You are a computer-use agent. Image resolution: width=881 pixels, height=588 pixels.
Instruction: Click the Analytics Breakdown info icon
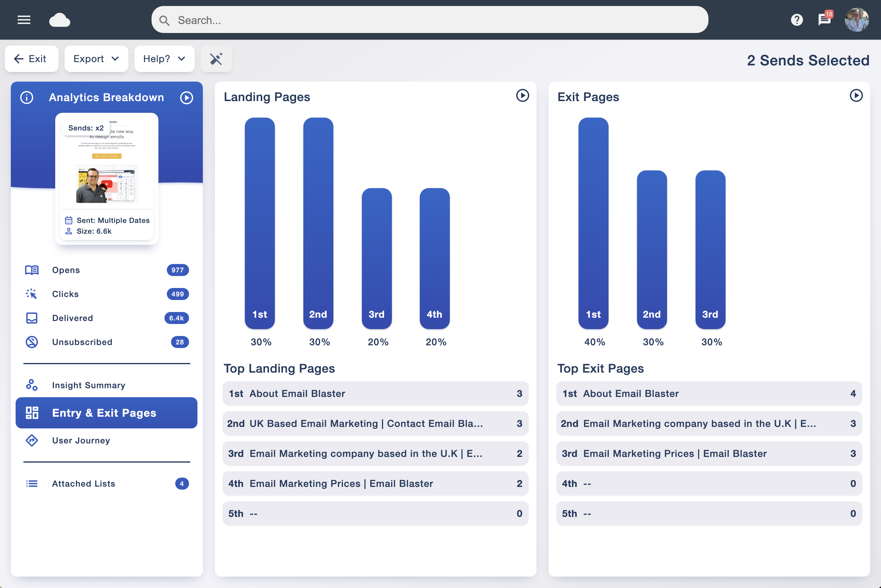(27, 97)
